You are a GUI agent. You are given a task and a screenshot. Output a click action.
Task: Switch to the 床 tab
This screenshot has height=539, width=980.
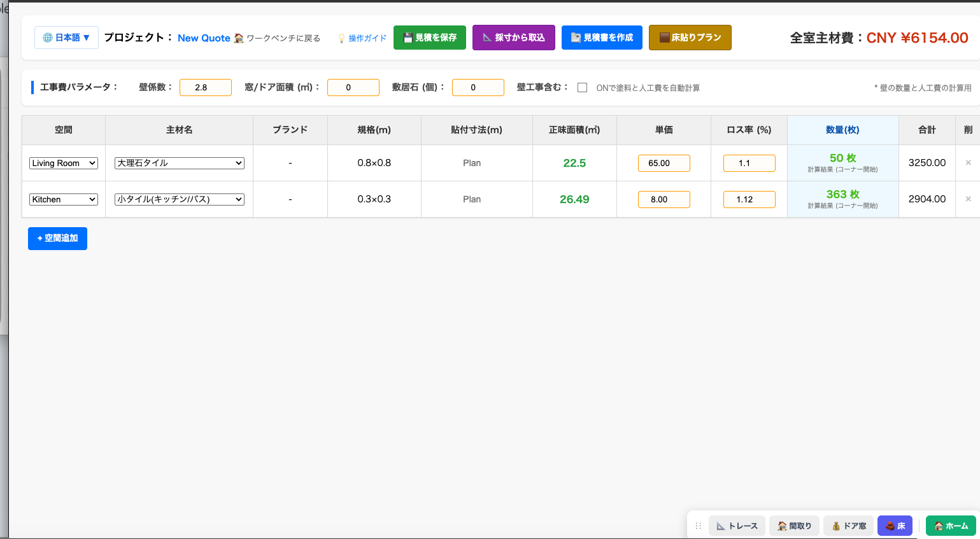(x=895, y=526)
